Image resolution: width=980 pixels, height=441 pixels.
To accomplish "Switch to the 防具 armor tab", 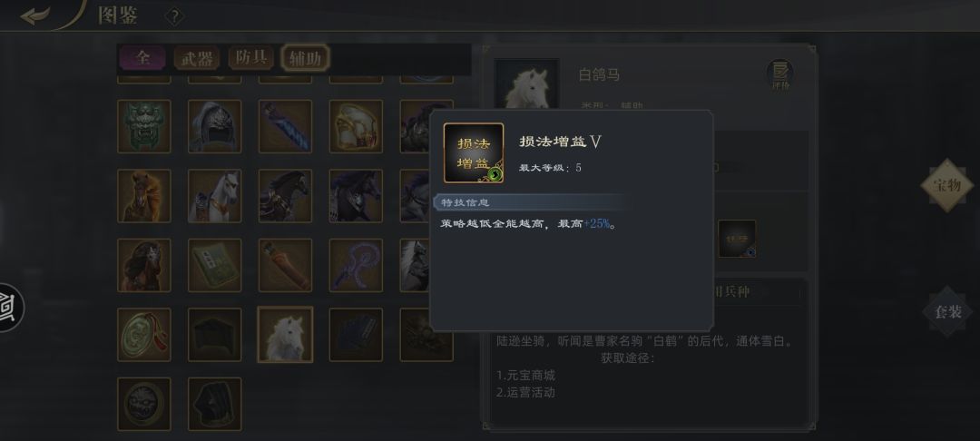I will click(x=251, y=57).
